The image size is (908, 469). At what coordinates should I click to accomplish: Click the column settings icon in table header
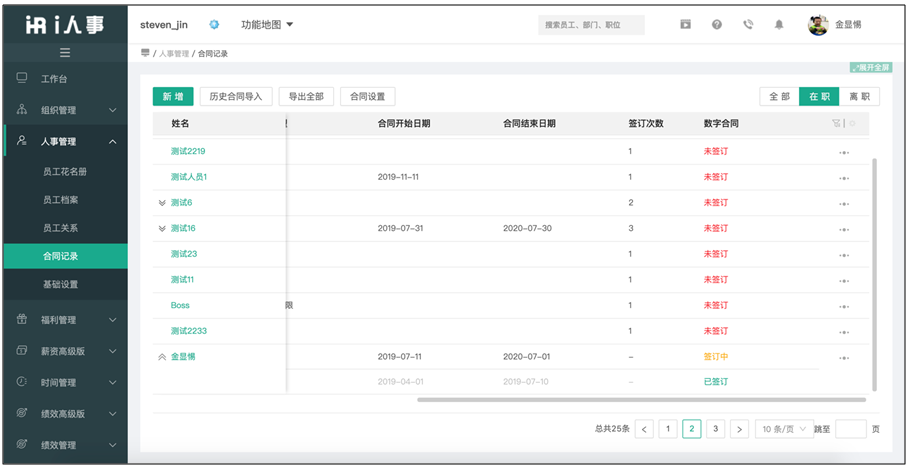pos(852,123)
